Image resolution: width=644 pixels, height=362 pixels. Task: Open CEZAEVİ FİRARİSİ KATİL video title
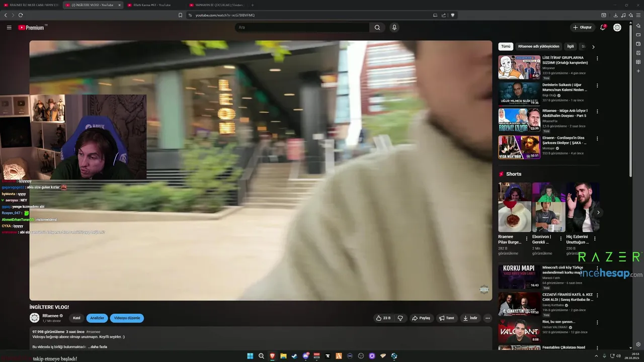coord(568,297)
